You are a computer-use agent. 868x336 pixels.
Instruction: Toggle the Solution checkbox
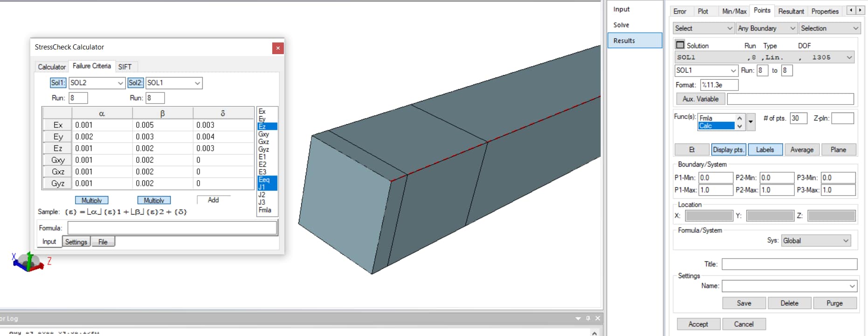680,45
